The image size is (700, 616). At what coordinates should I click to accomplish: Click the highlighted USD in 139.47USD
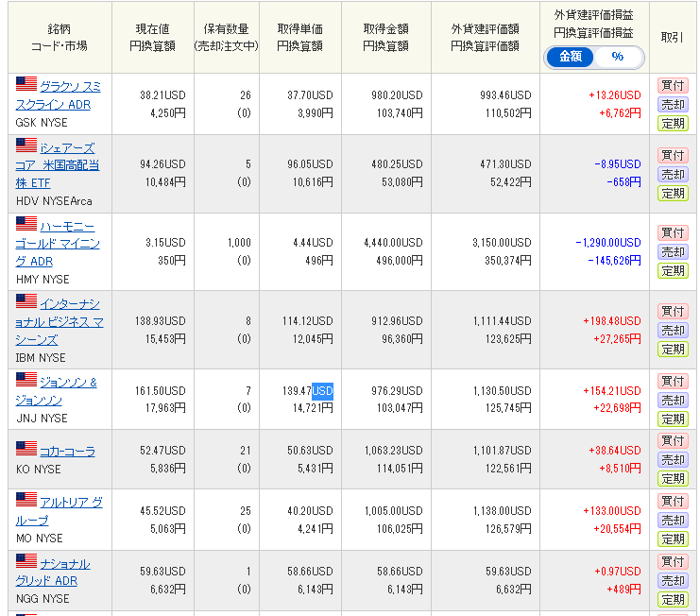323,391
